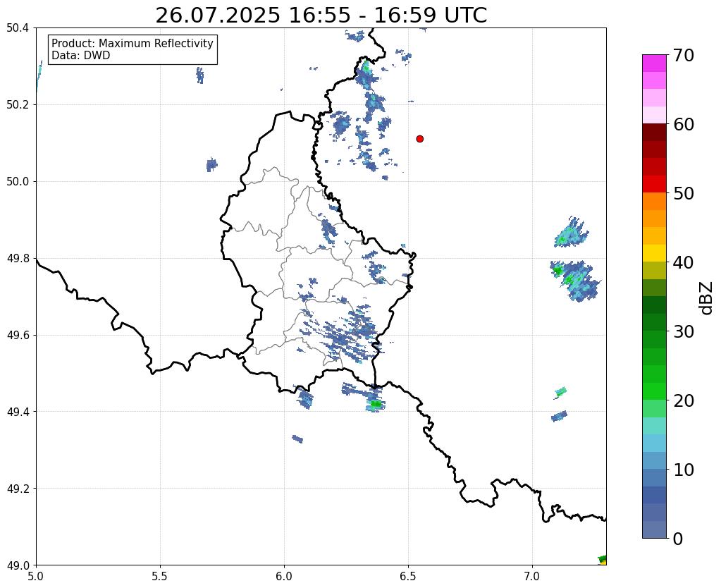Click the colorbar tick label '20'
The height and width of the screenshot is (588, 721).
pyautogui.click(x=683, y=400)
